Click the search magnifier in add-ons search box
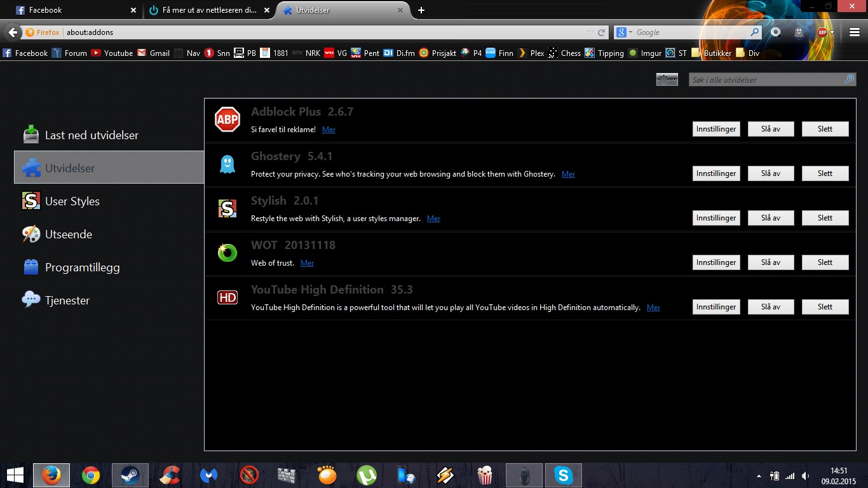The height and width of the screenshot is (488, 868). coord(849,79)
